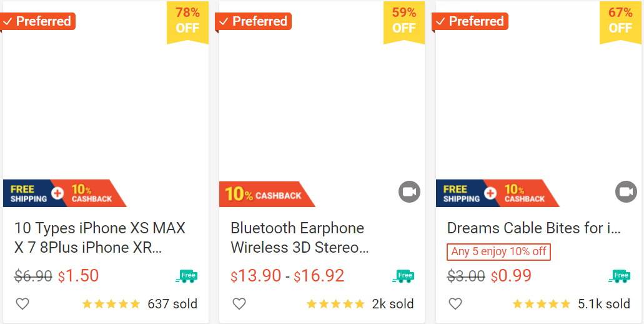The image size is (644, 324).
Task: Click the $13.90 - $16.92 price range
Action: (287, 276)
